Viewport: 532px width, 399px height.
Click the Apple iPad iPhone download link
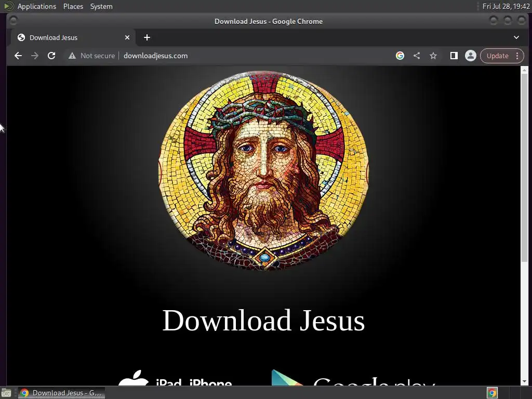pyautogui.click(x=175, y=378)
